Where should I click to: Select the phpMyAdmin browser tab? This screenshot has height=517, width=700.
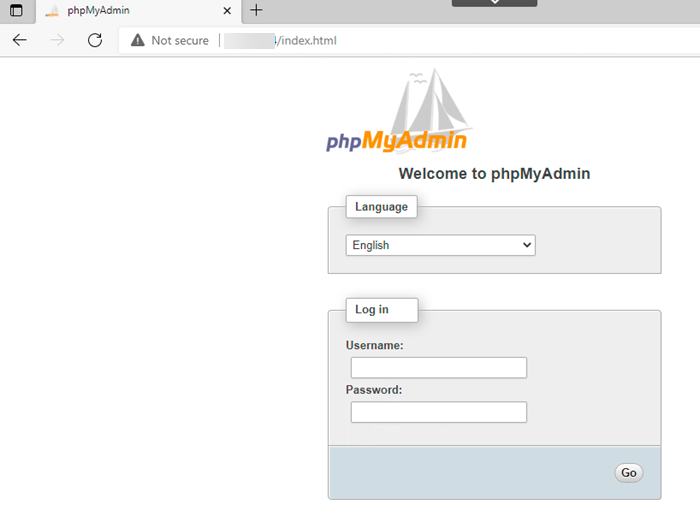138,11
